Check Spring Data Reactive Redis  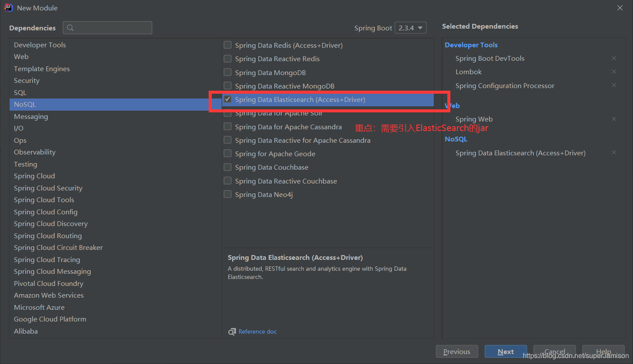pyautogui.click(x=227, y=58)
